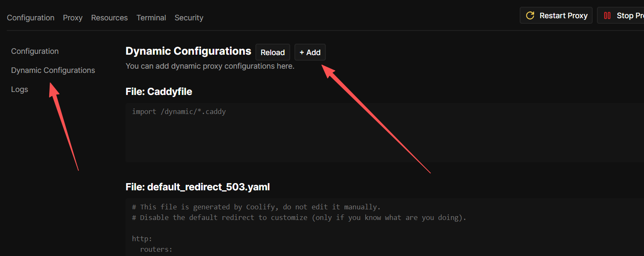This screenshot has height=256, width=644.
Task: Select the Security tab
Action: (x=189, y=18)
